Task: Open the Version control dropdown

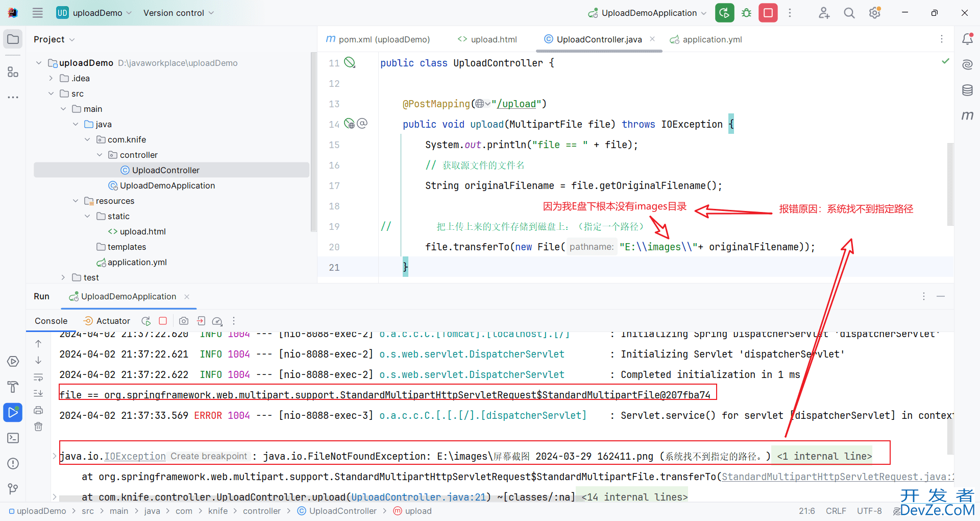Action: pyautogui.click(x=179, y=13)
